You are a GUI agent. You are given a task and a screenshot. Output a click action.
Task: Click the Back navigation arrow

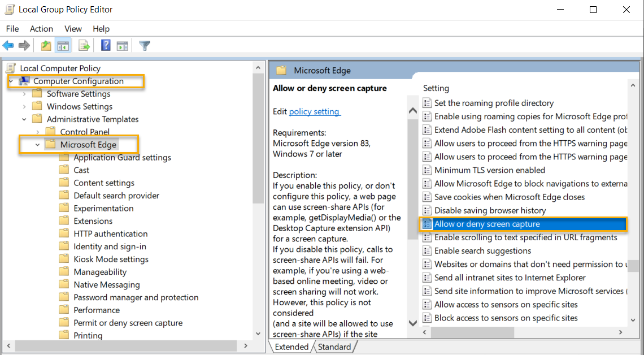8,45
